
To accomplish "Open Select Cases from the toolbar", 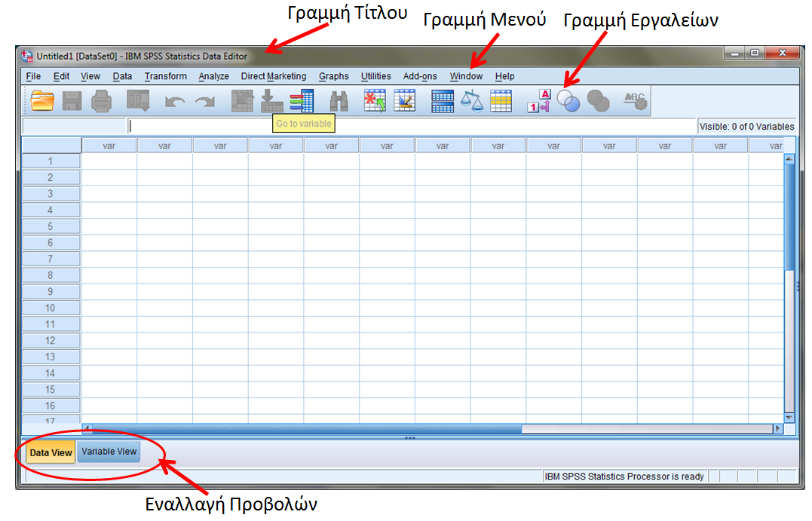I will coord(501,100).
